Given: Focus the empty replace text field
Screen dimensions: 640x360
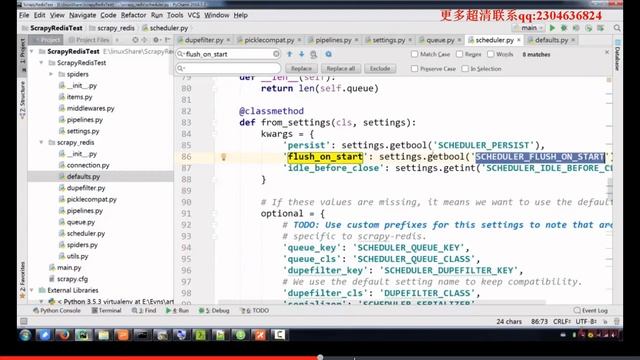Looking at the screenshot, I should pyautogui.click(x=229, y=68).
